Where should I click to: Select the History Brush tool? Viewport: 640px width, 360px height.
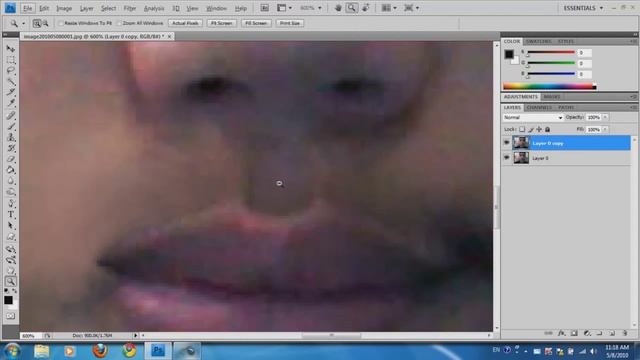coord(11,149)
